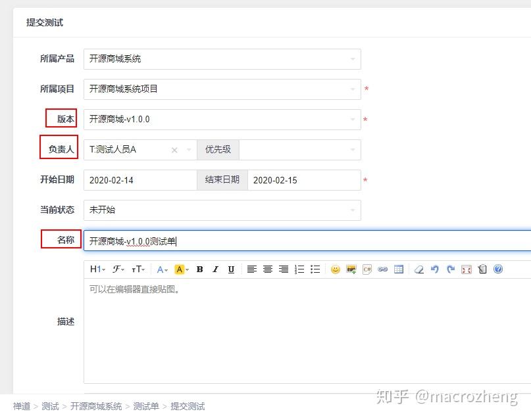531x420 pixels.
Task: Undo the last edit
Action: click(435, 269)
